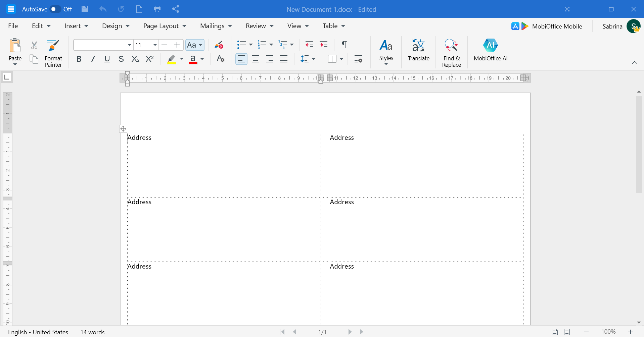Click the Paste clipboard icon
Screen dimensions: 644x337
point(15,46)
